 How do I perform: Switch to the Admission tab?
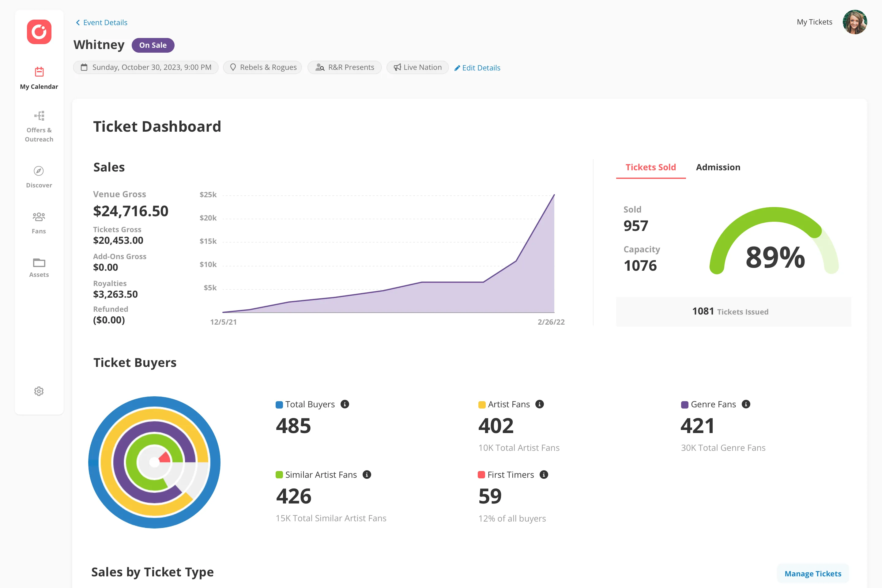tap(718, 167)
